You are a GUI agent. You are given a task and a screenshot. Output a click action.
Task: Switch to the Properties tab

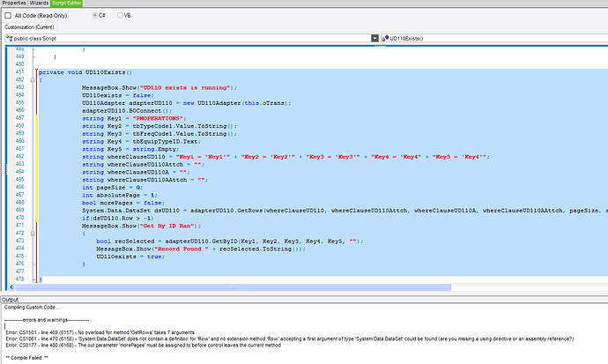pyautogui.click(x=14, y=3)
